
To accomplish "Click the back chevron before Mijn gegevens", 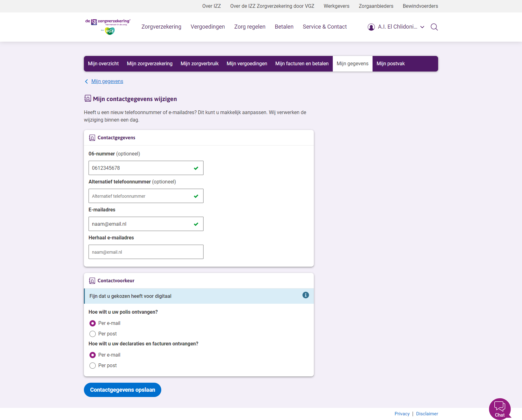I will [x=86, y=81].
